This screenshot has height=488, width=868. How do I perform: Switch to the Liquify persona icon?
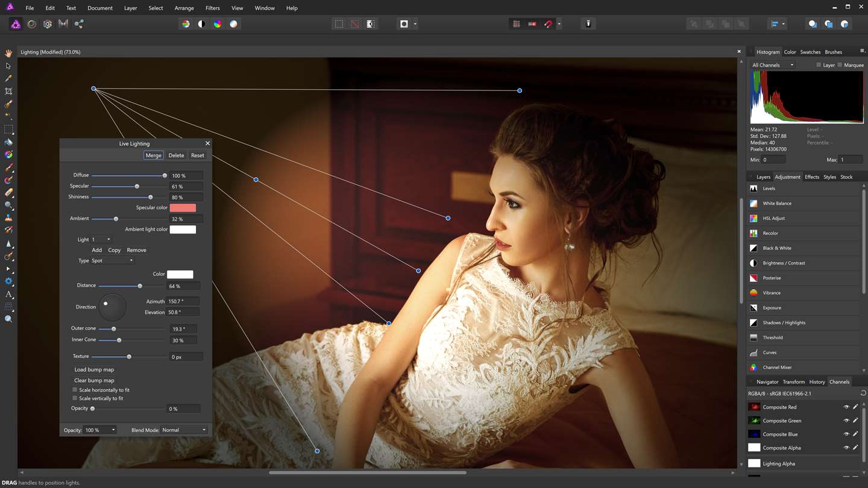31,24
